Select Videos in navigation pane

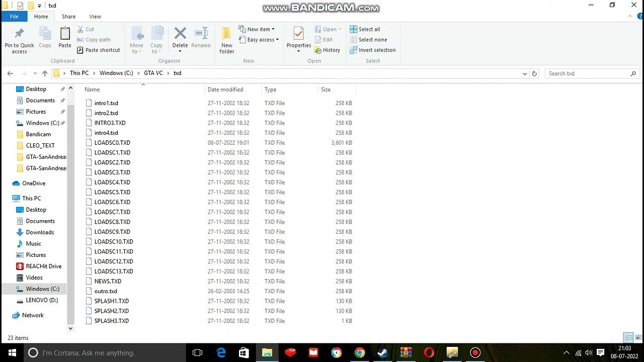click(34, 278)
